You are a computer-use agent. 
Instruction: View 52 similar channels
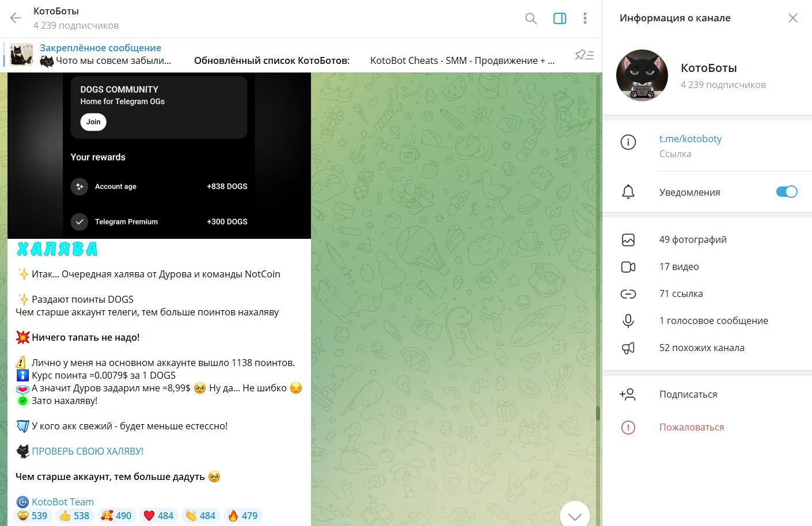point(701,348)
